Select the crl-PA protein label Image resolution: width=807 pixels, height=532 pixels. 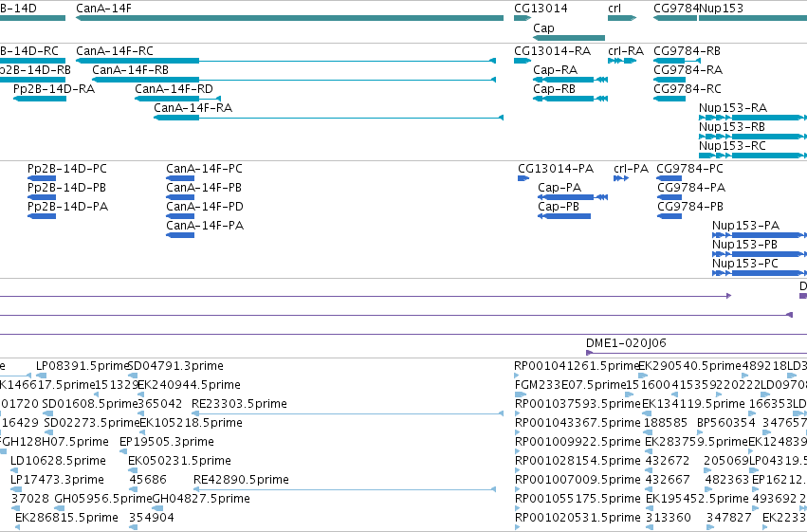[x=631, y=169]
